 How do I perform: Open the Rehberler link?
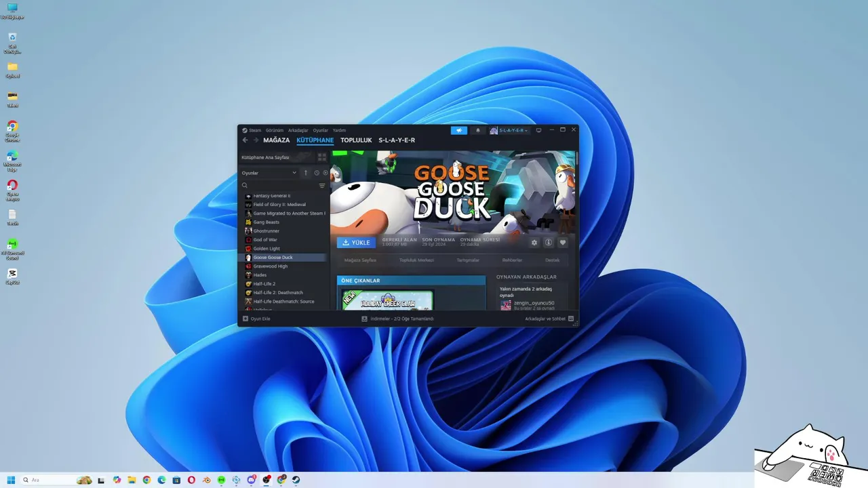(512, 260)
